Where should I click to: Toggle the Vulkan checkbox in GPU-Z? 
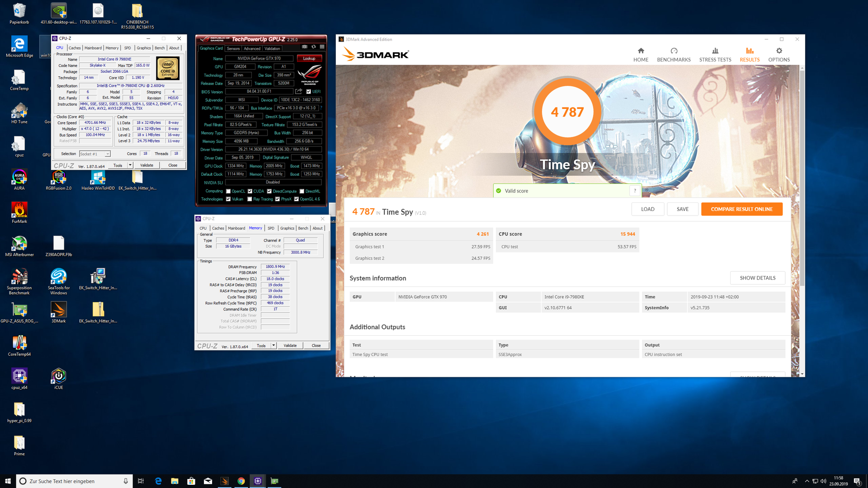[x=228, y=199]
